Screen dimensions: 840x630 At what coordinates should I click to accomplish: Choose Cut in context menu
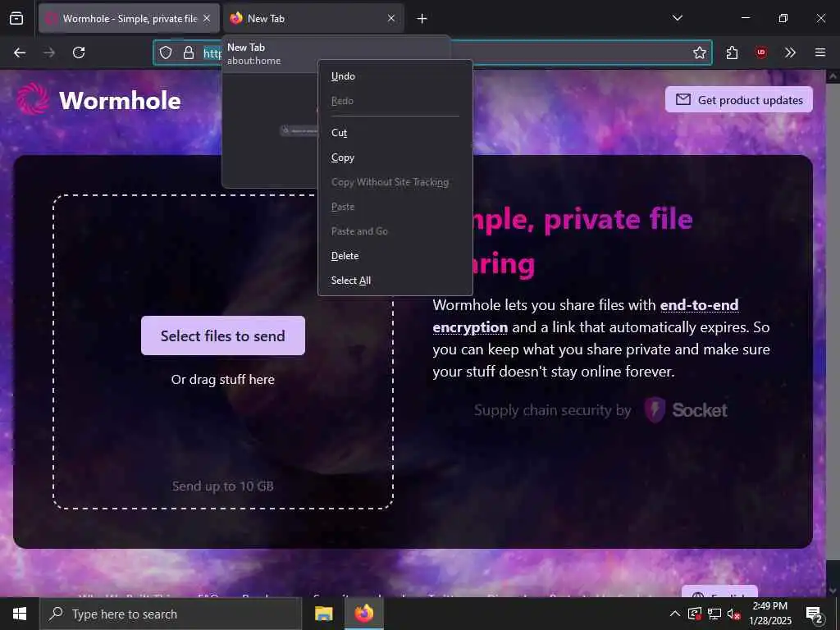point(395,133)
